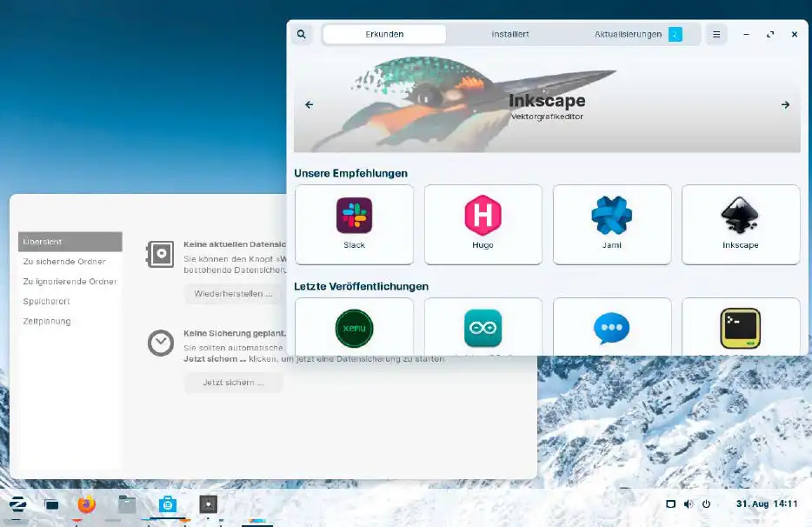This screenshot has width=812, height=527.
Task: Open the volume tray icon
Action: click(x=689, y=504)
